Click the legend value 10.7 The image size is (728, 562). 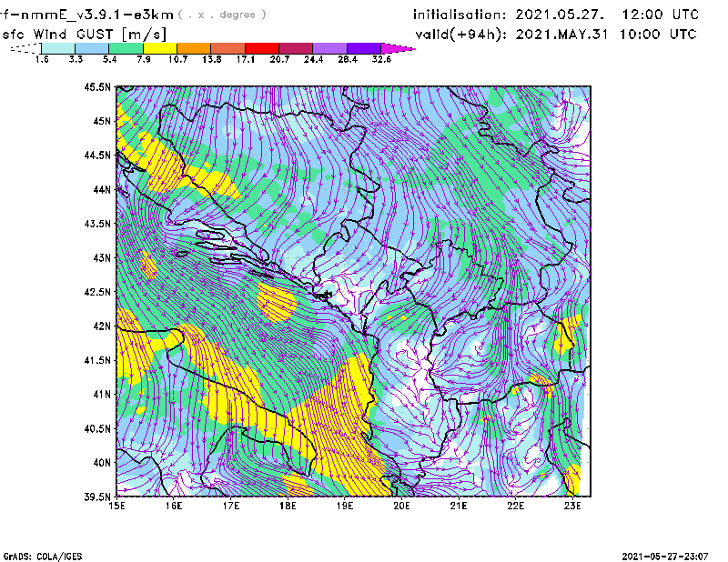(x=177, y=59)
